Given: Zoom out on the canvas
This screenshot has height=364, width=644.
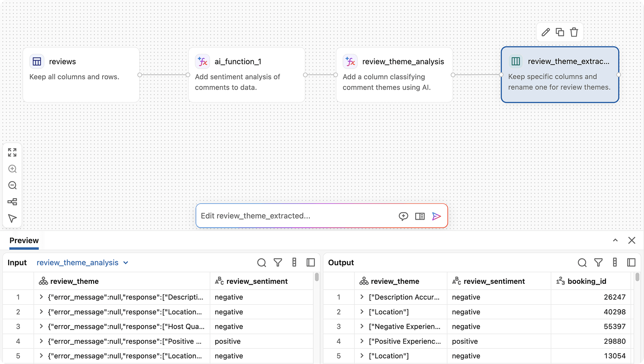Looking at the screenshot, I should point(12,186).
